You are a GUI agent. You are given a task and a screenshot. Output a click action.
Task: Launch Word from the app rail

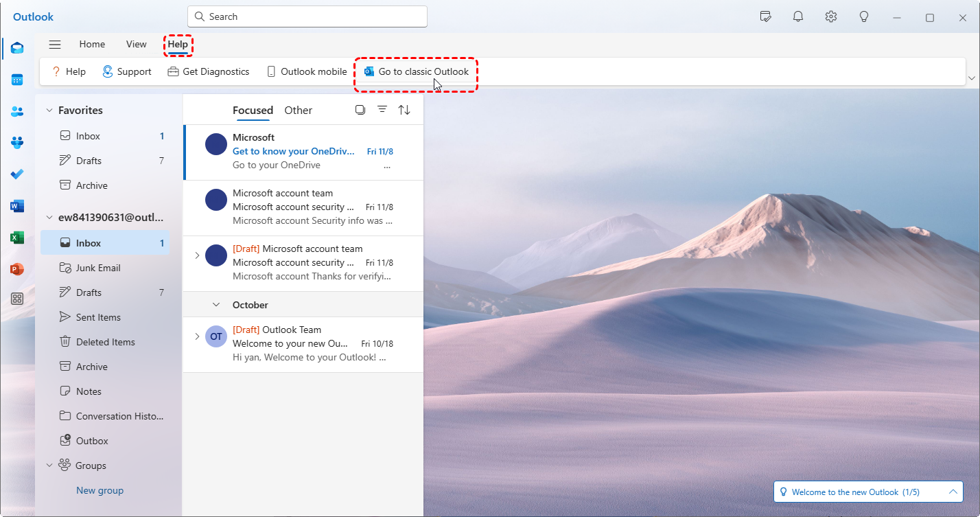tap(17, 206)
